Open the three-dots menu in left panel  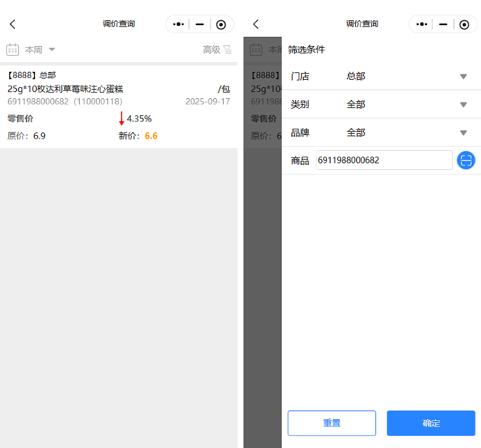click(179, 25)
